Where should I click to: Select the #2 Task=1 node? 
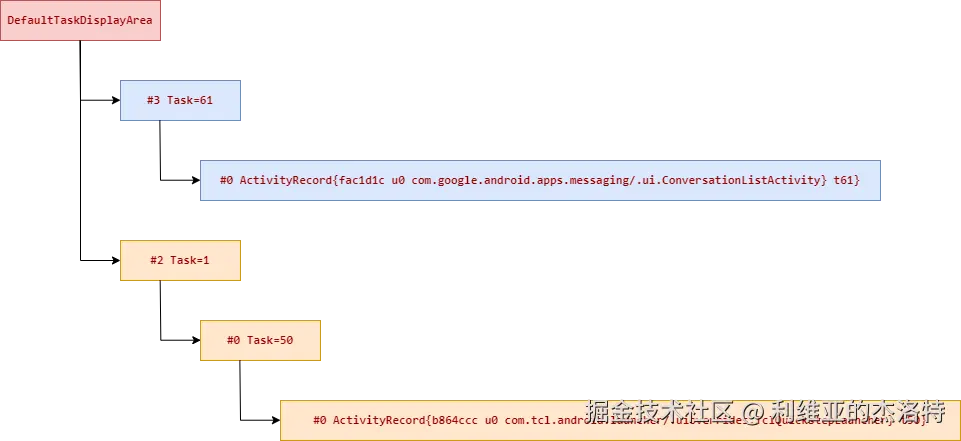click(180, 260)
